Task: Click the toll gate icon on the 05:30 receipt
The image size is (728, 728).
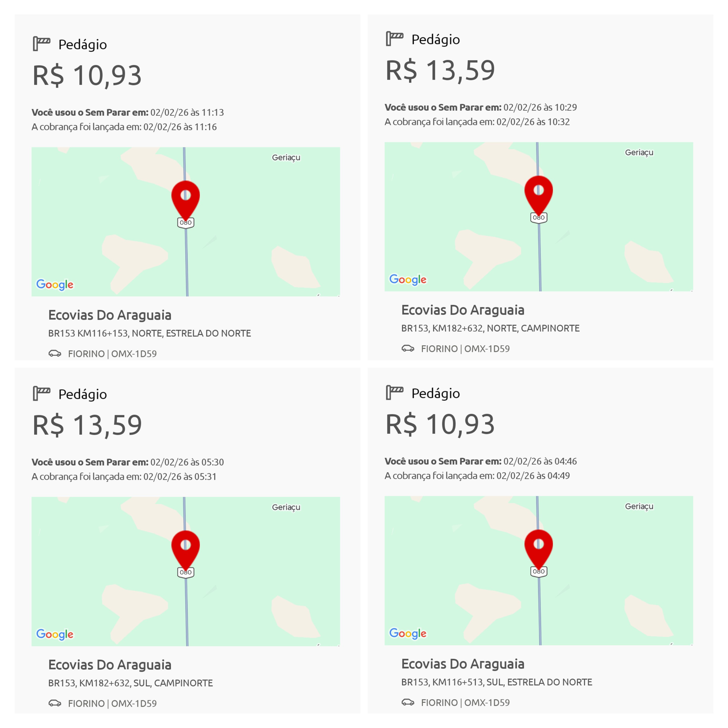Action: (x=41, y=393)
